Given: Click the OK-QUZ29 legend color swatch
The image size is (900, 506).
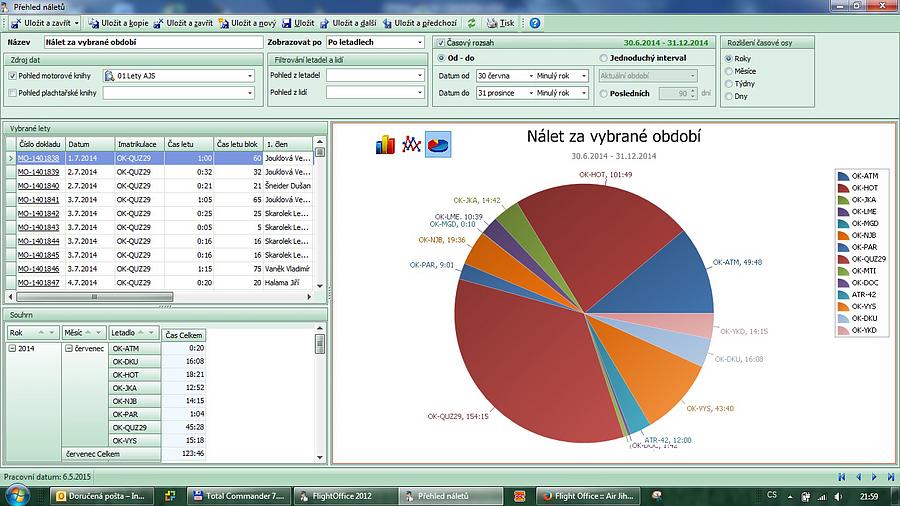Looking at the screenshot, I should (x=844, y=259).
